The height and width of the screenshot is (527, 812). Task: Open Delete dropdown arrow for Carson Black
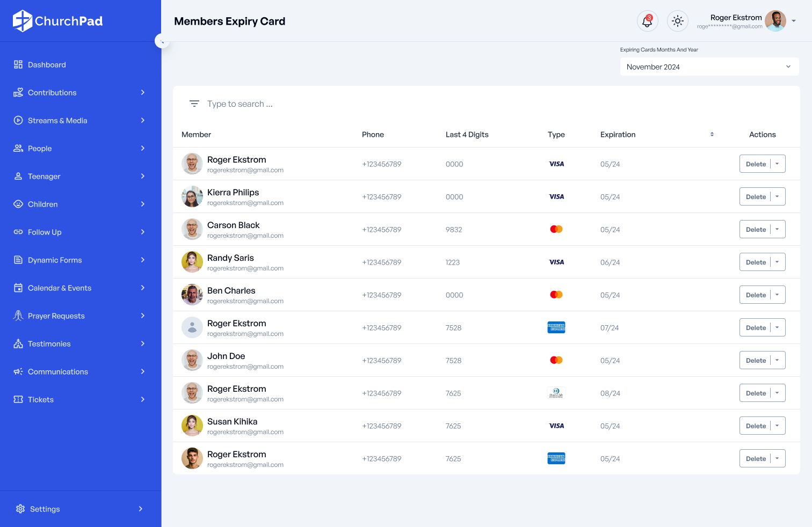(777, 229)
